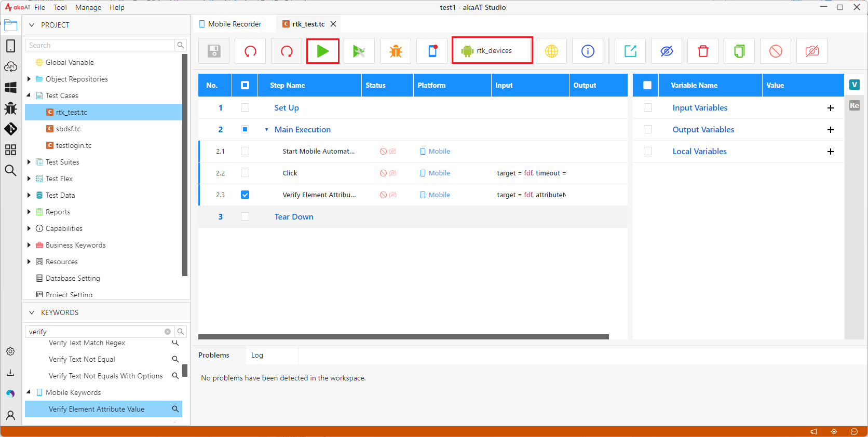
Task: Switch to the Log tab
Action: 257,355
